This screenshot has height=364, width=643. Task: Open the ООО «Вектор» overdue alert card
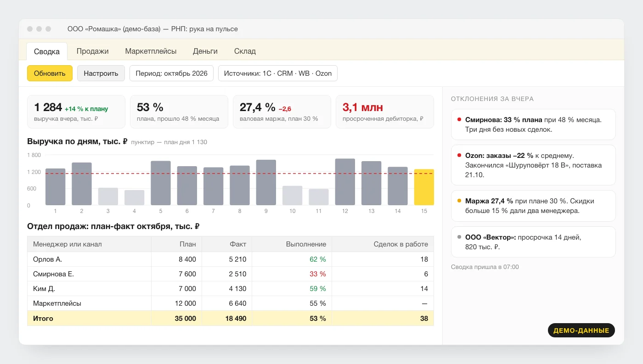(533, 242)
